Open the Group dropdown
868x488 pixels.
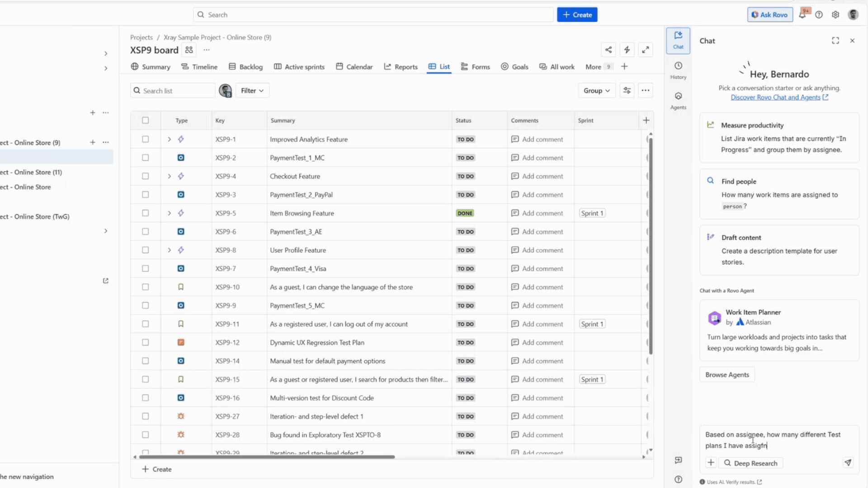(x=596, y=90)
